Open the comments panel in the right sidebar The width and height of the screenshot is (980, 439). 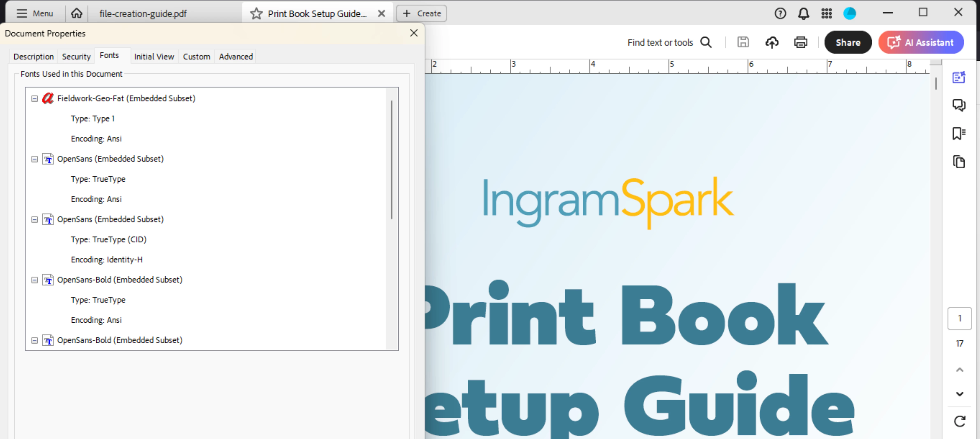(959, 105)
